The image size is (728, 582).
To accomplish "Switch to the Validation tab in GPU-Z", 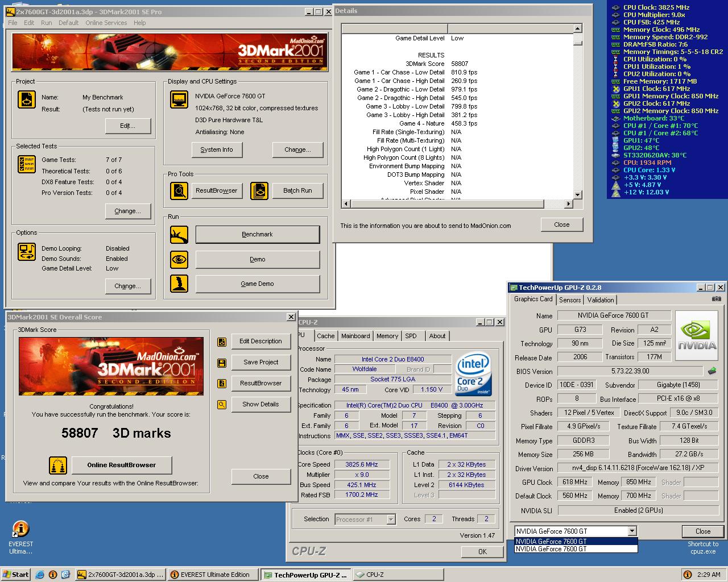I will [601, 300].
